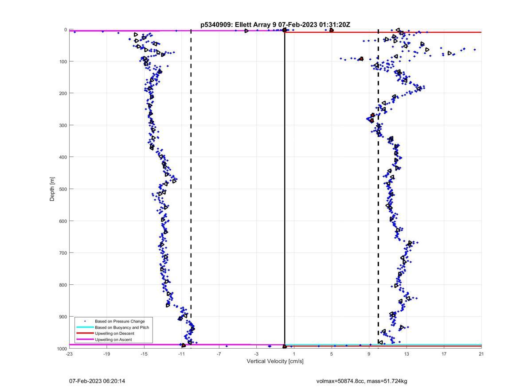Click the depth tick label 500
This screenshot has width=532, height=392.
[x=63, y=189]
